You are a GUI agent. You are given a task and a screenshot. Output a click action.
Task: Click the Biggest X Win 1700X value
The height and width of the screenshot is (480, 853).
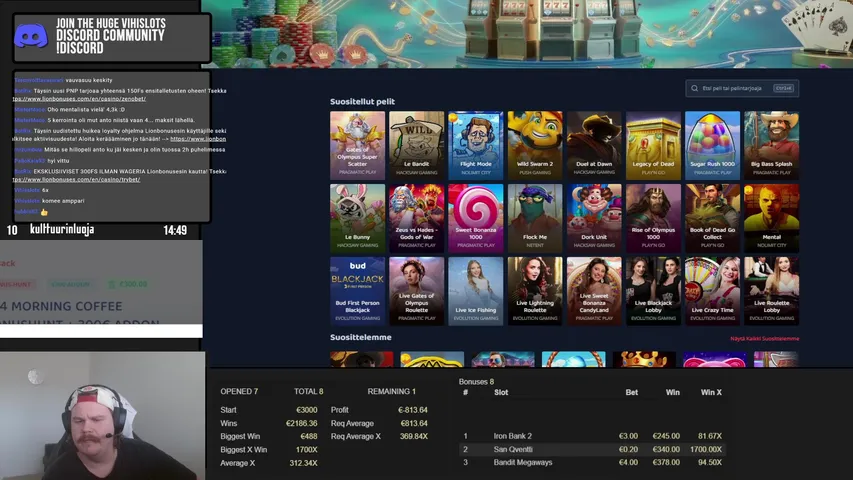(x=306, y=450)
